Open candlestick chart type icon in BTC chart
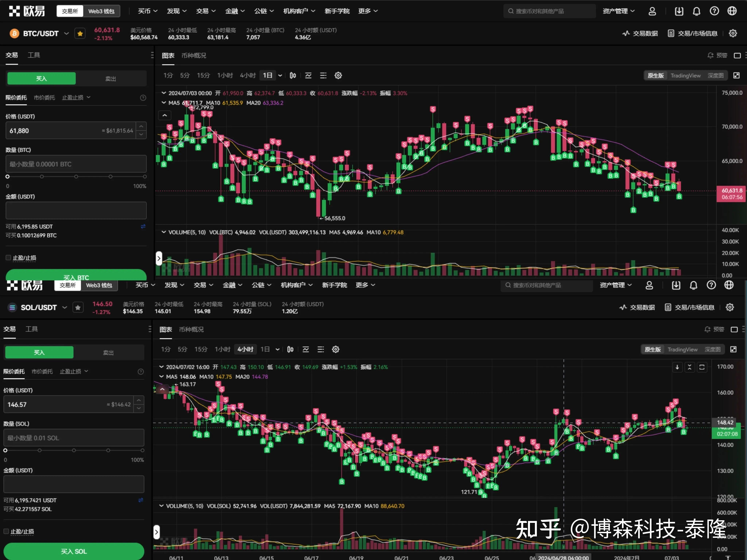Screen dimensions: 747x560 (293, 75)
